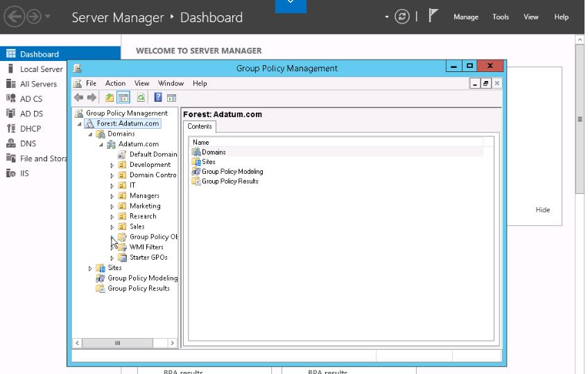The image size is (588, 374).
Task: Click the Up one level folder icon
Action: coord(109,98)
